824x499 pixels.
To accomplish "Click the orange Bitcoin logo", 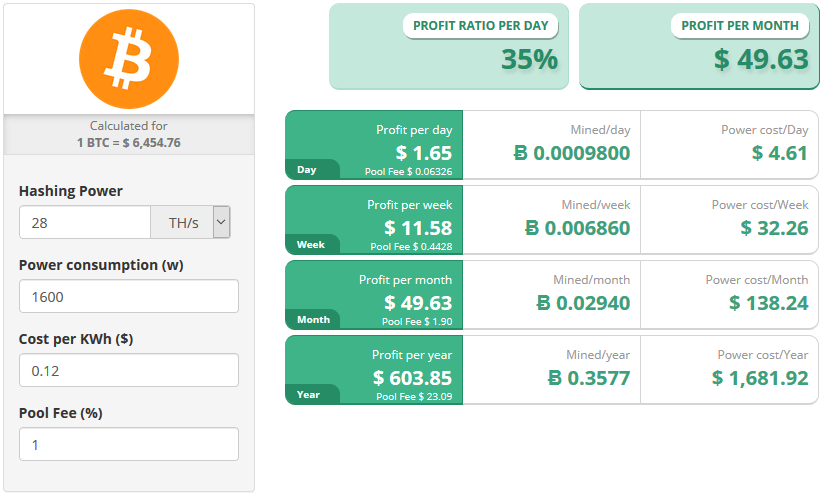I will coord(128,58).
